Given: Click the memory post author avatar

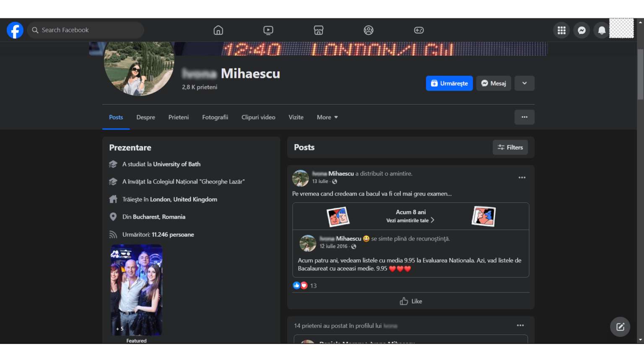Looking at the screenshot, I should pyautogui.click(x=308, y=243).
